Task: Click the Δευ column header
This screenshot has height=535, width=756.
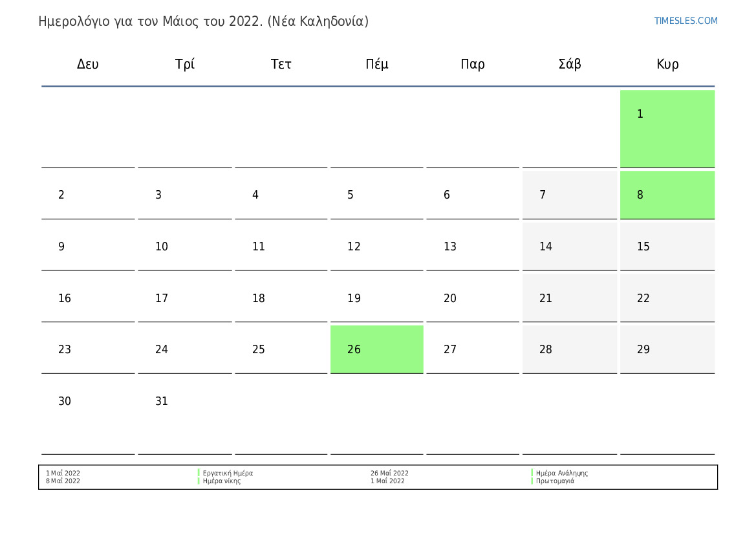Action: [88, 64]
